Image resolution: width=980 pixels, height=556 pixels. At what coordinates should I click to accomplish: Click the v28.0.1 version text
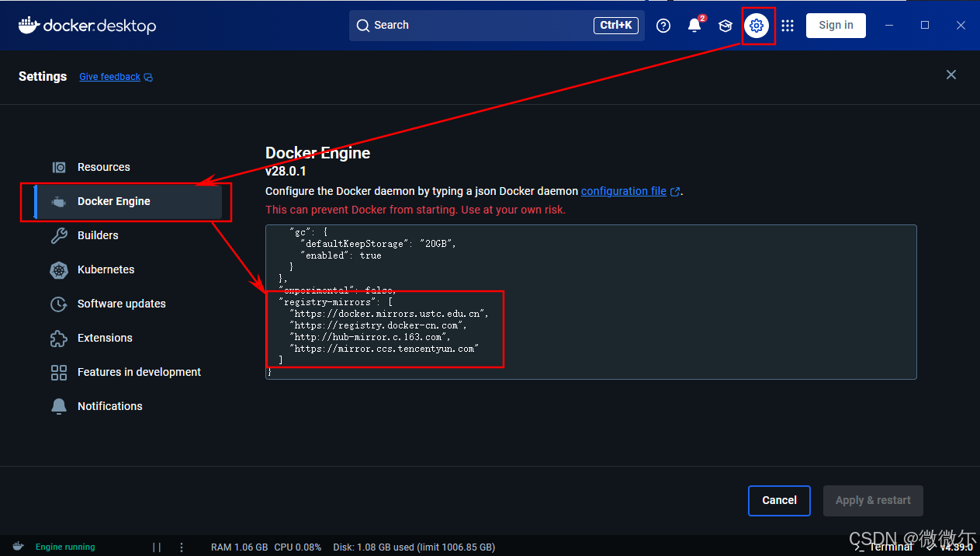click(x=286, y=172)
